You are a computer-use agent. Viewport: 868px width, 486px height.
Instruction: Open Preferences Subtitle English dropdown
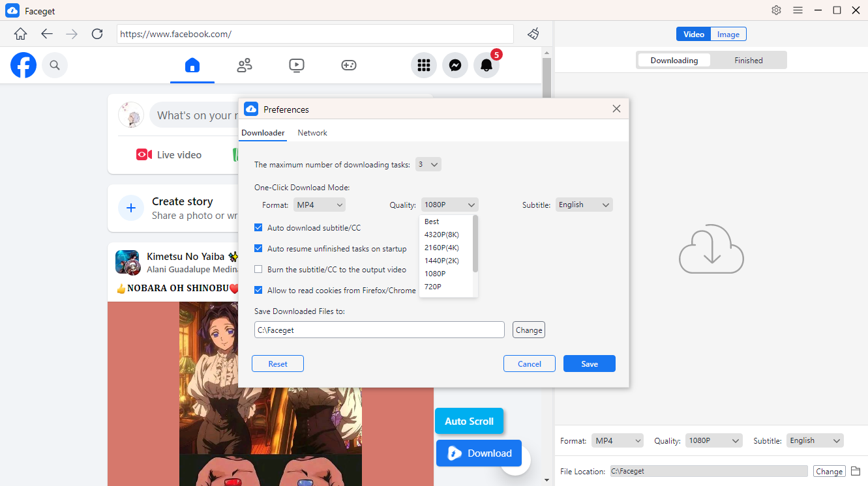(x=584, y=205)
